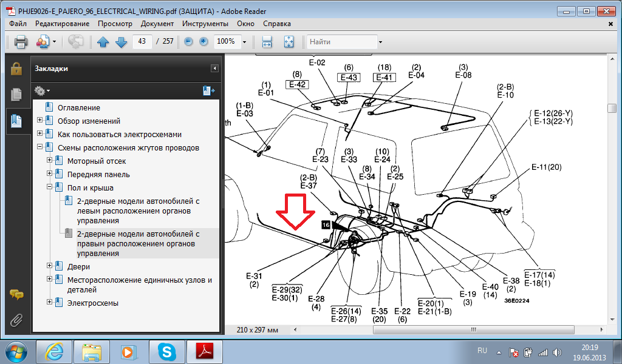Open the security lock panel
The image size is (622, 364).
click(16, 68)
